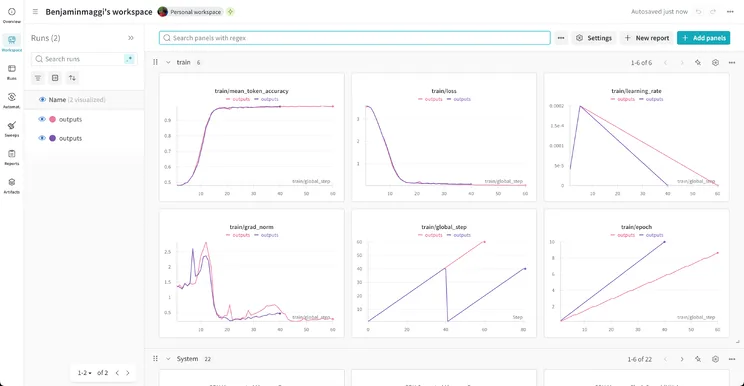Collapse the Runs sidebar with double chevron
Screen dimensions: 744x386
pyautogui.click(x=131, y=38)
